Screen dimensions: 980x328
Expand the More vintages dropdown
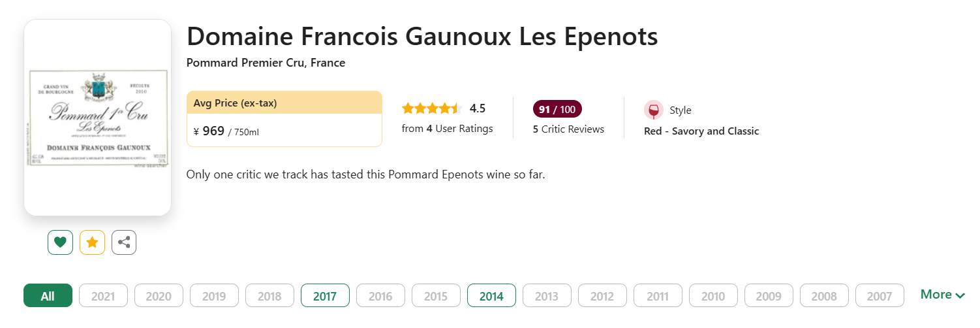(x=943, y=295)
